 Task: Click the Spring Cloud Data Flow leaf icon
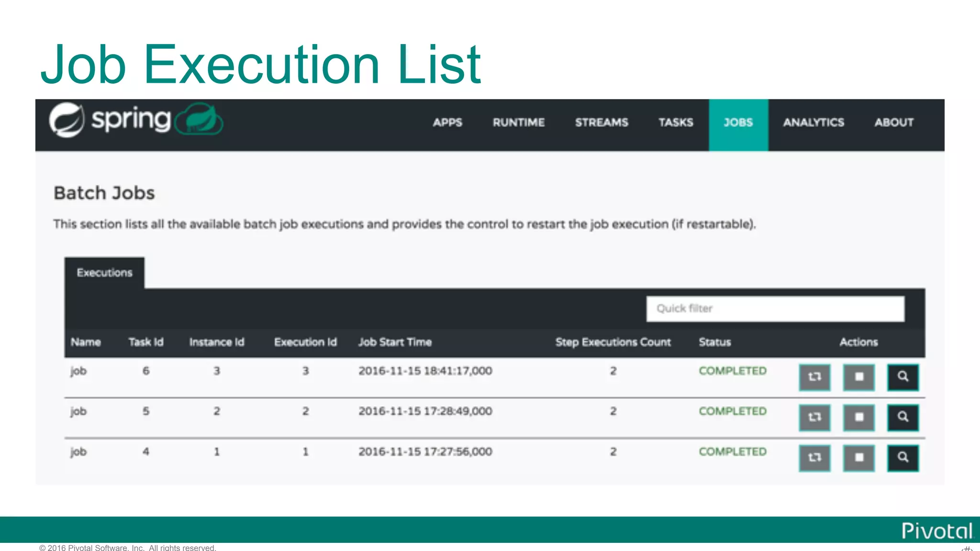[199, 120]
